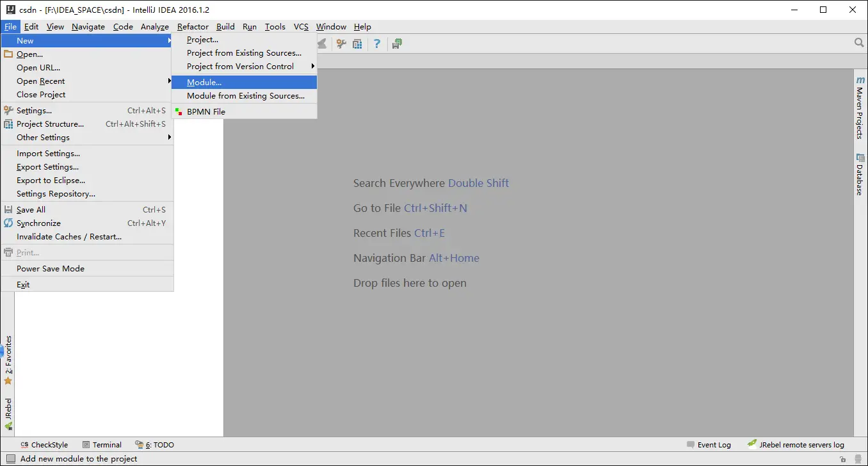Open the View menu

tap(55, 27)
